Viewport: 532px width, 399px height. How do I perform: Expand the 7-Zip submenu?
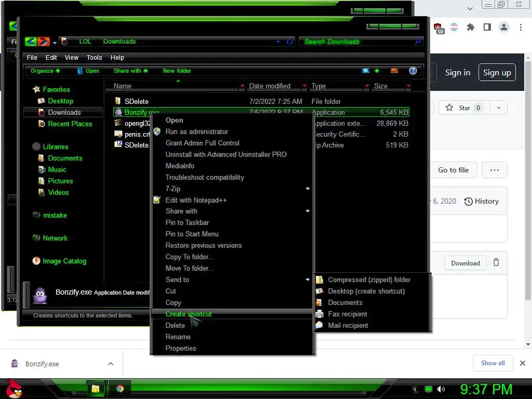point(232,189)
